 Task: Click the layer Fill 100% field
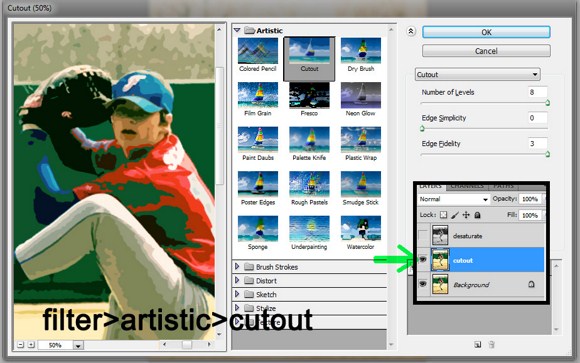point(530,215)
